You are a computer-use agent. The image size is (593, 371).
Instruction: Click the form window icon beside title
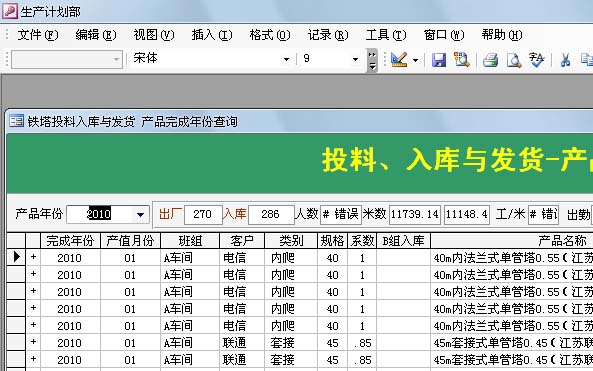click(x=16, y=121)
